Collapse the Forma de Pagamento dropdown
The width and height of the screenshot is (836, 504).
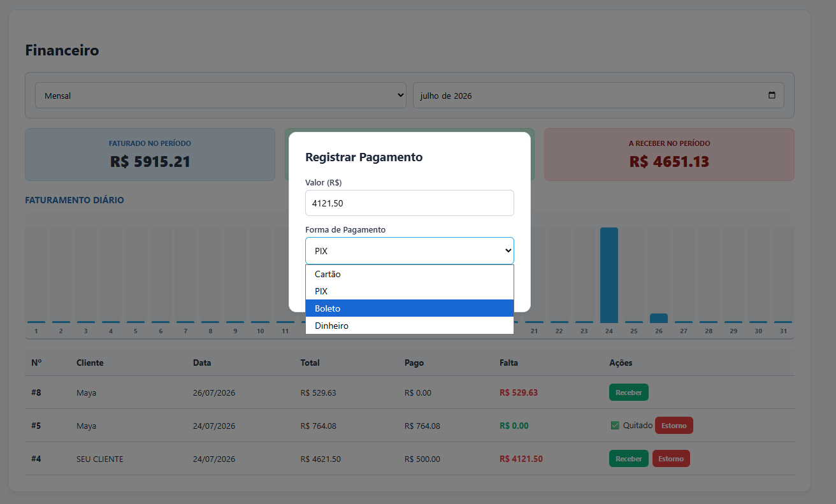[x=410, y=251]
